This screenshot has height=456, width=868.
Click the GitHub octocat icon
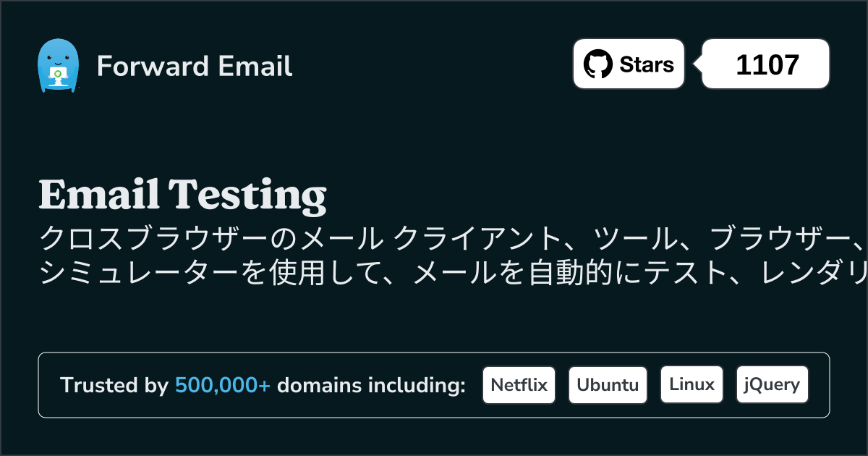(x=597, y=64)
